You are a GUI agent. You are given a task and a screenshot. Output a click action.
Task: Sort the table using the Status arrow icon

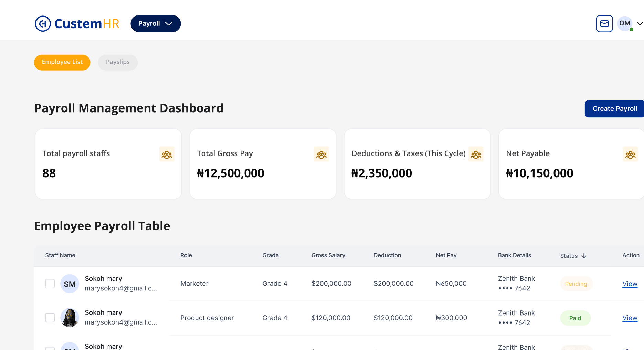tap(584, 256)
